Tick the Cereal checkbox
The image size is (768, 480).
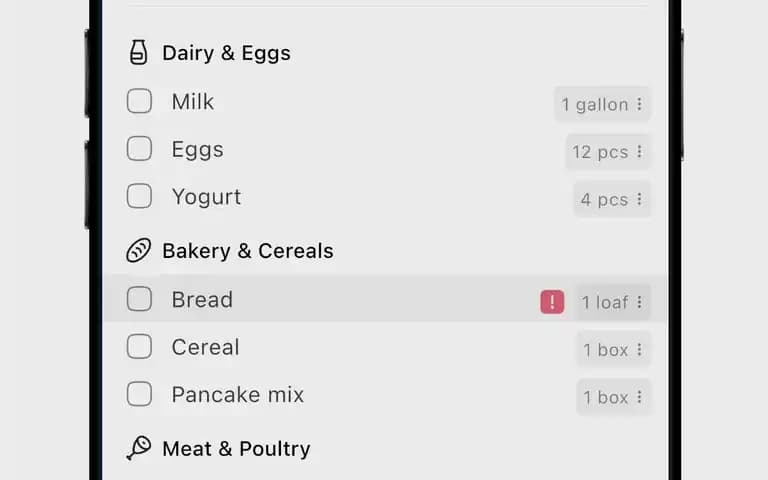139,346
